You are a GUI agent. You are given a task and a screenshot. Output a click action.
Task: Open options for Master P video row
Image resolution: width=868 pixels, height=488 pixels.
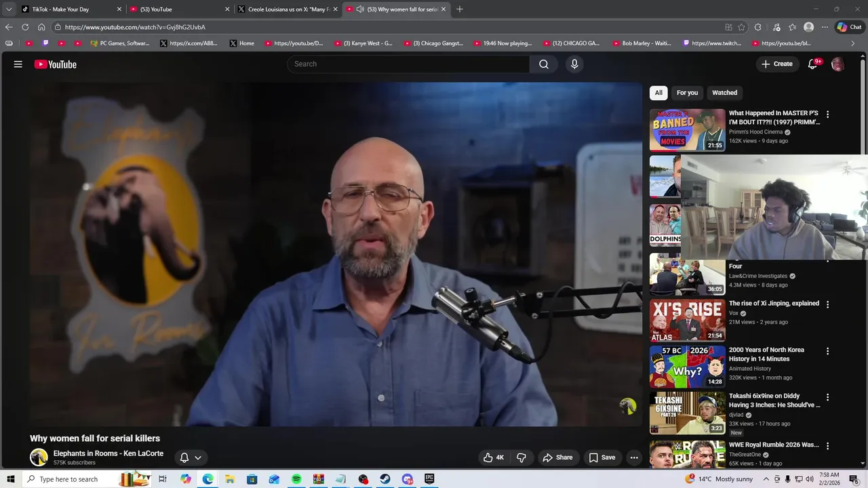pos(827,115)
